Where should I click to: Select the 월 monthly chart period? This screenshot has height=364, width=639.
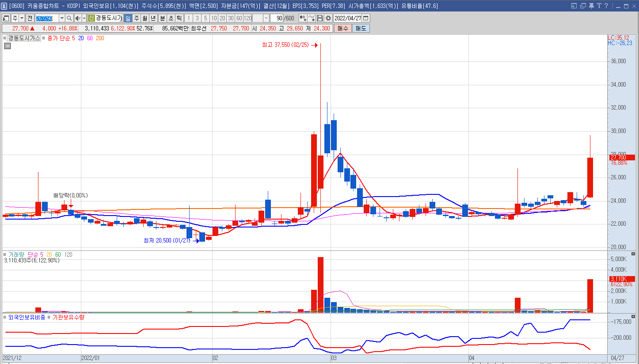click(x=145, y=18)
